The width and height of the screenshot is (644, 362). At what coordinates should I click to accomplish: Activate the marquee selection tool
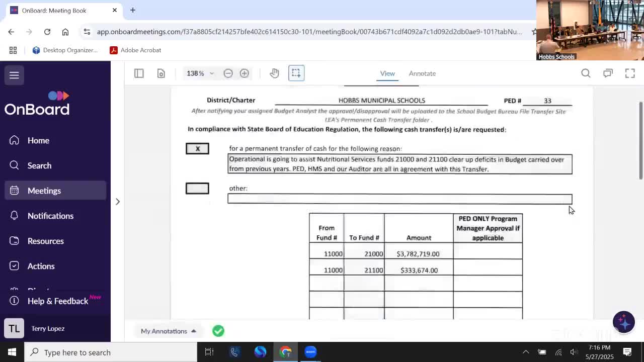(x=296, y=73)
